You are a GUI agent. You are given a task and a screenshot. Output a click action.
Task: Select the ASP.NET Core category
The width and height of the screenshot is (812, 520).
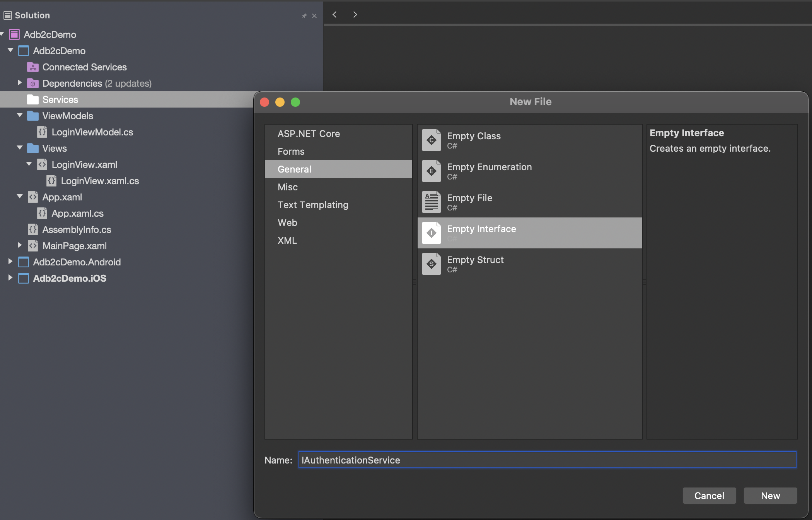309,134
